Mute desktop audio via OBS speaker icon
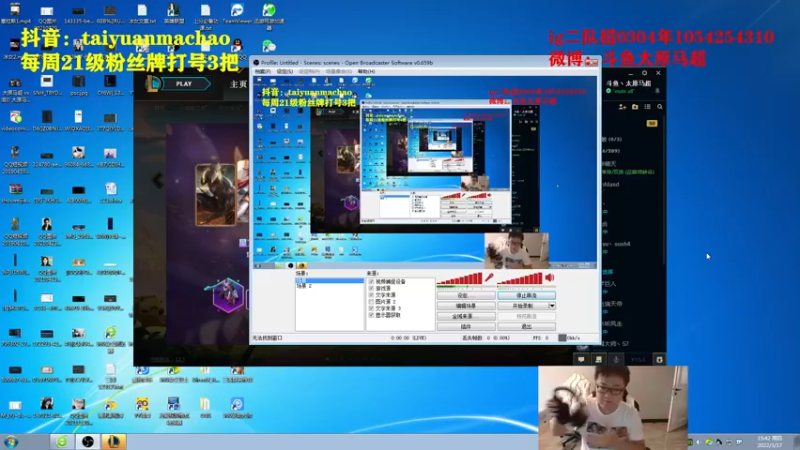This screenshot has width=800, height=450. point(549,278)
